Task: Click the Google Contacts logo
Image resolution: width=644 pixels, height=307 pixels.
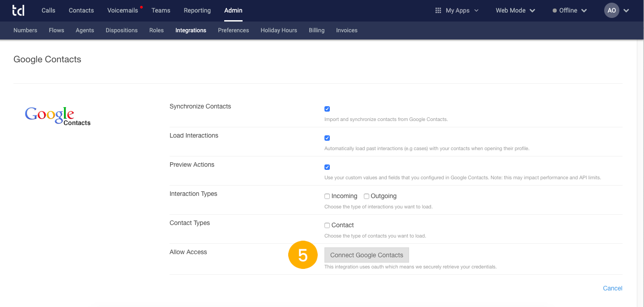Action: tap(58, 116)
